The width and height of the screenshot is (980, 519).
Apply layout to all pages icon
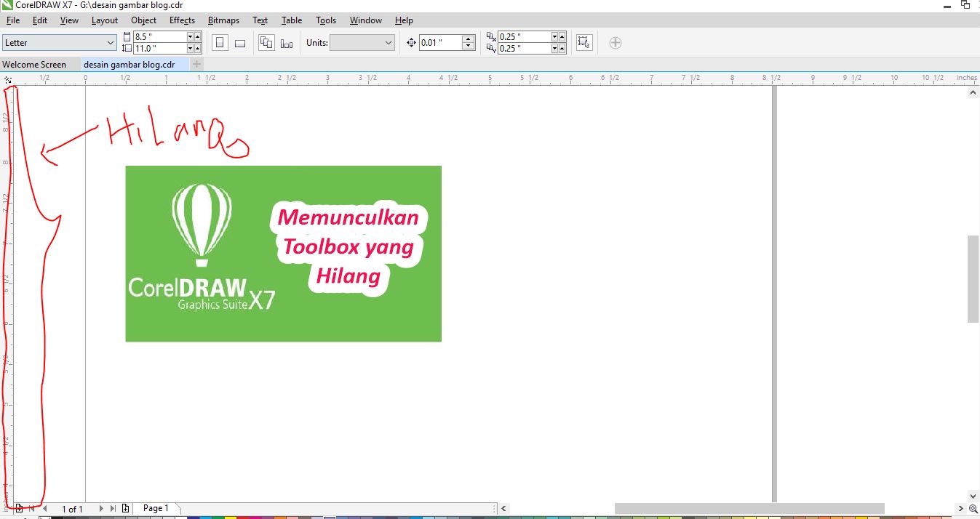(266, 43)
